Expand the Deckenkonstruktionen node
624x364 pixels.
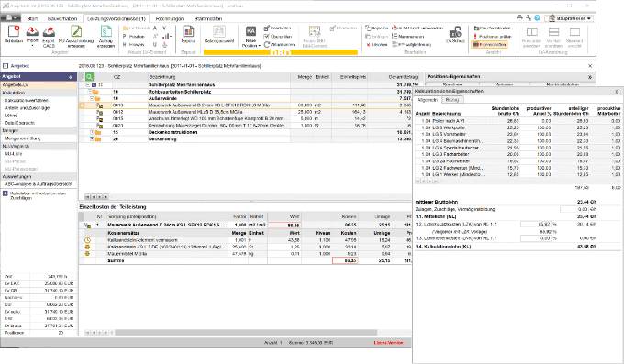pos(92,132)
